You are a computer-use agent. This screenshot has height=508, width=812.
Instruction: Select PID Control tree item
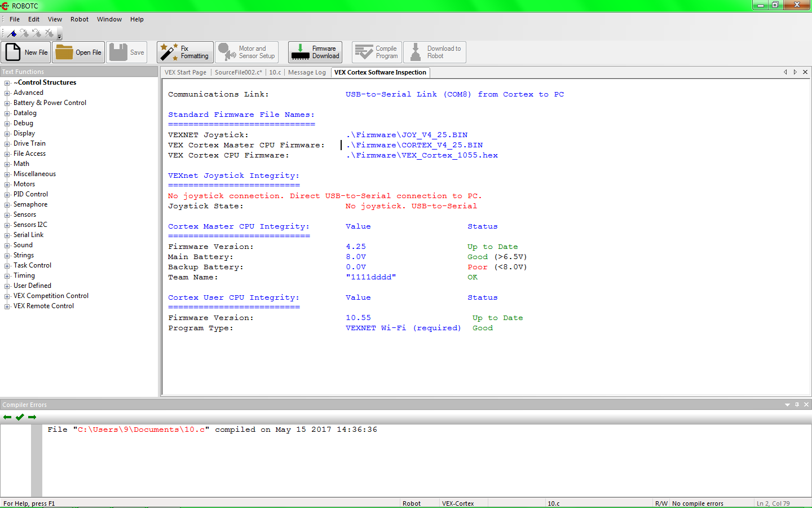tap(30, 194)
